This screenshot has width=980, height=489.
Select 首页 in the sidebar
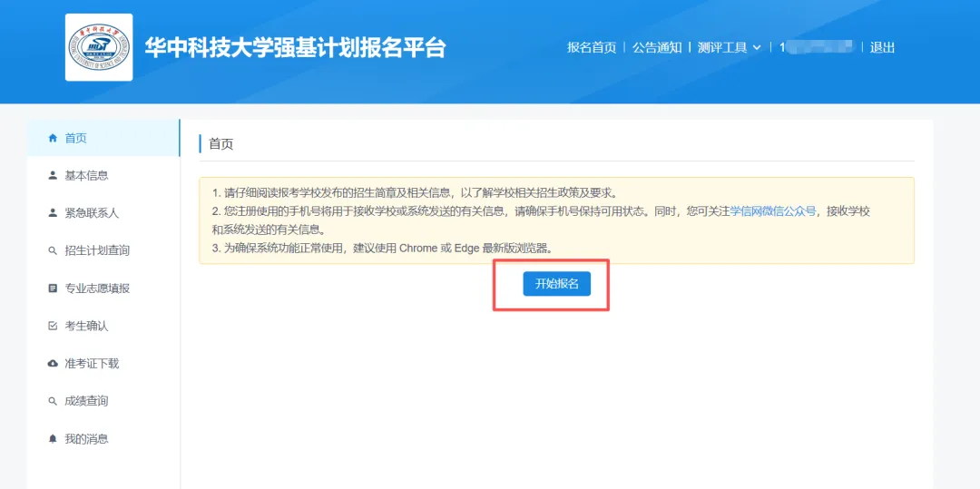point(103,138)
